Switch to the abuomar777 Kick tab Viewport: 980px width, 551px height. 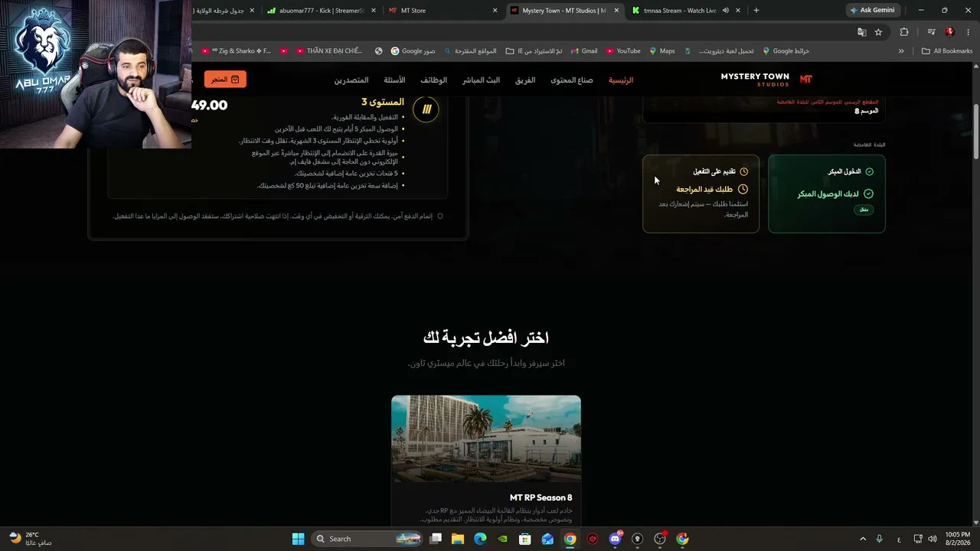tap(320, 11)
